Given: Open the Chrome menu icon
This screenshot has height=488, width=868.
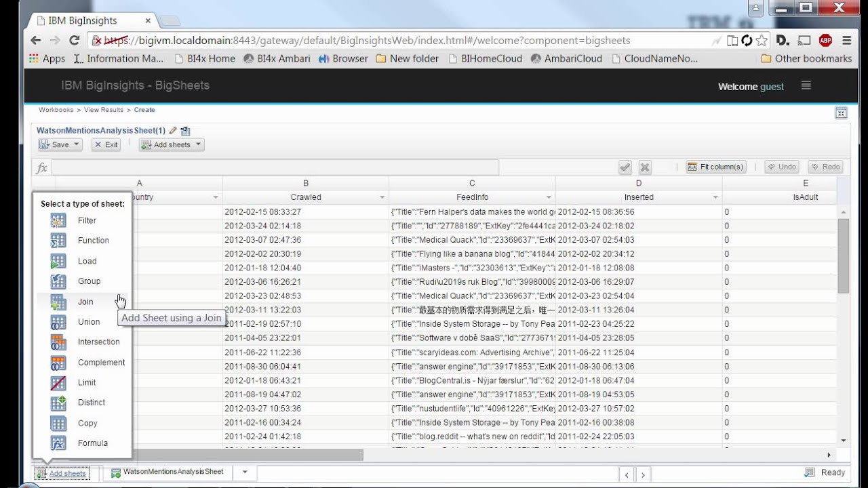Looking at the screenshot, I should (x=847, y=40).
